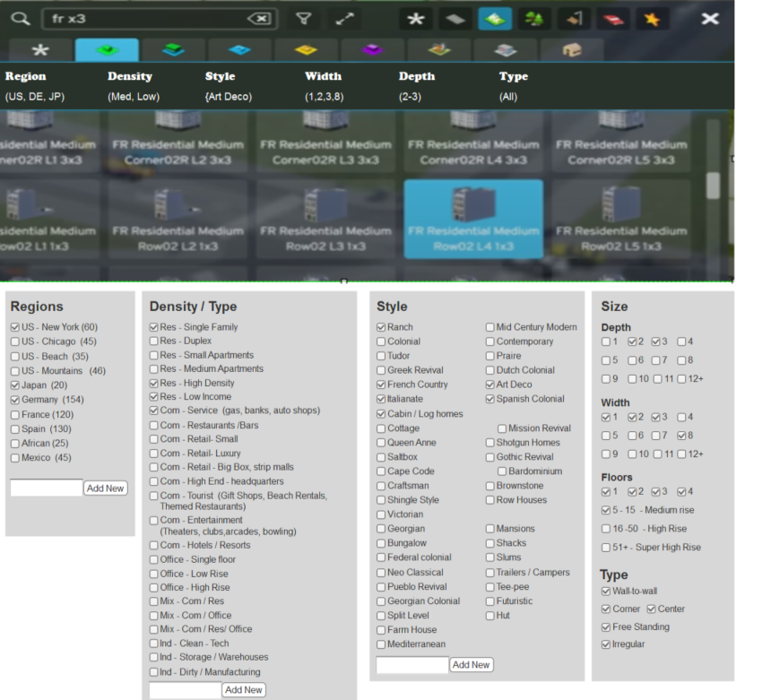Click the expand arrows icon
This screenshot has width=771, height=700.
click(344, 19)
